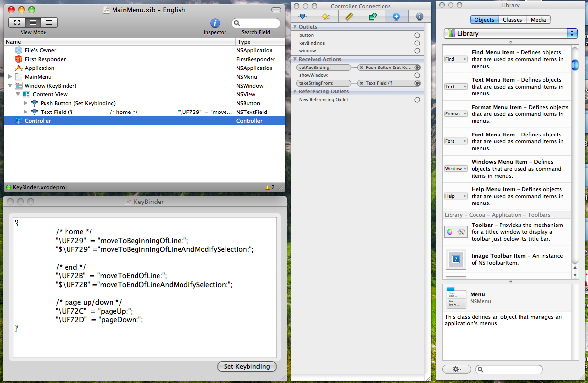588x383 pixels.
Task: Disconnect the Text Field connection with x
Action: click(361, 83)
